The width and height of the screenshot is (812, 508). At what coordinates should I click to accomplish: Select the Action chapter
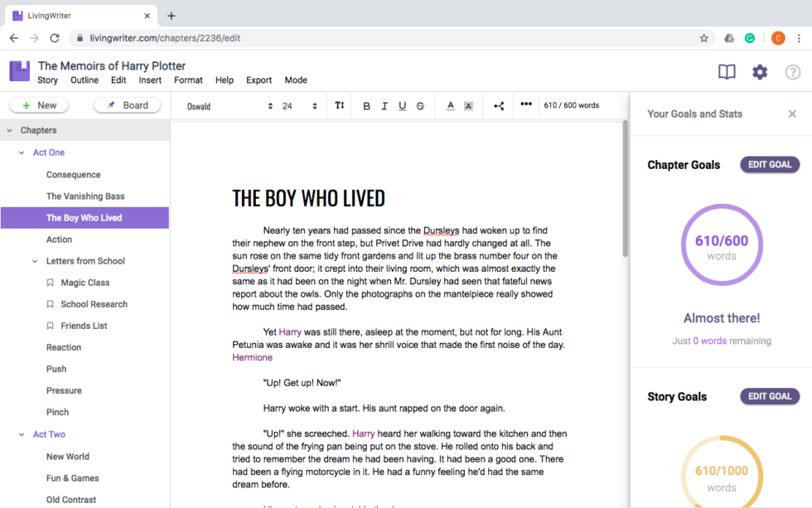coord(59,239)
